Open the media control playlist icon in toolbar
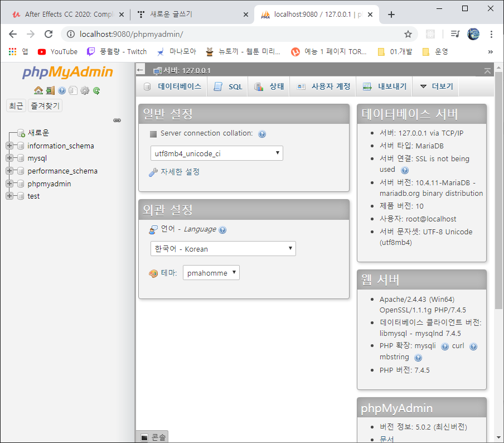This screenshot has height=443, width=504. pos(455,34)
